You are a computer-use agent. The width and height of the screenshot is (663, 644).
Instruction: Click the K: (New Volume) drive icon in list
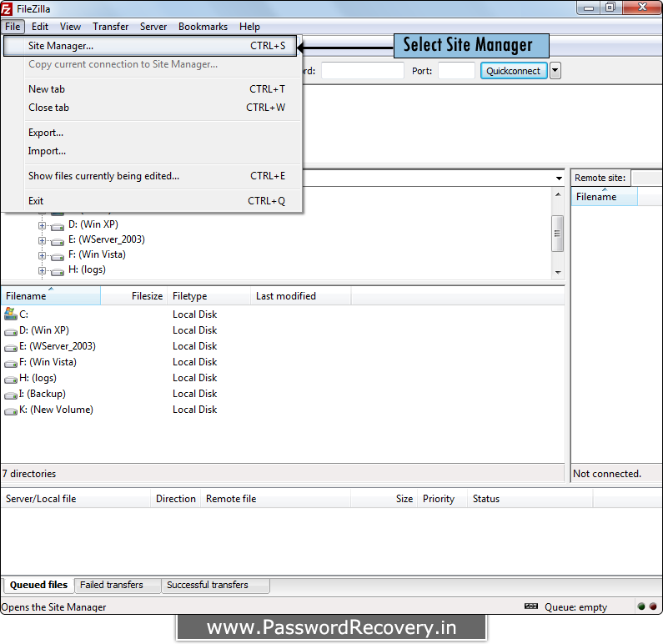11,411
